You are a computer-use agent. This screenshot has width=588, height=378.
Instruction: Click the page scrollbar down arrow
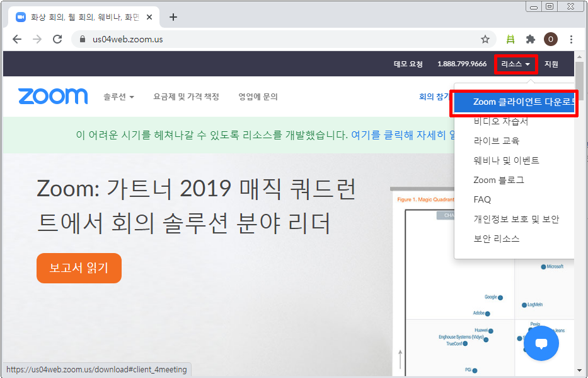579,372
